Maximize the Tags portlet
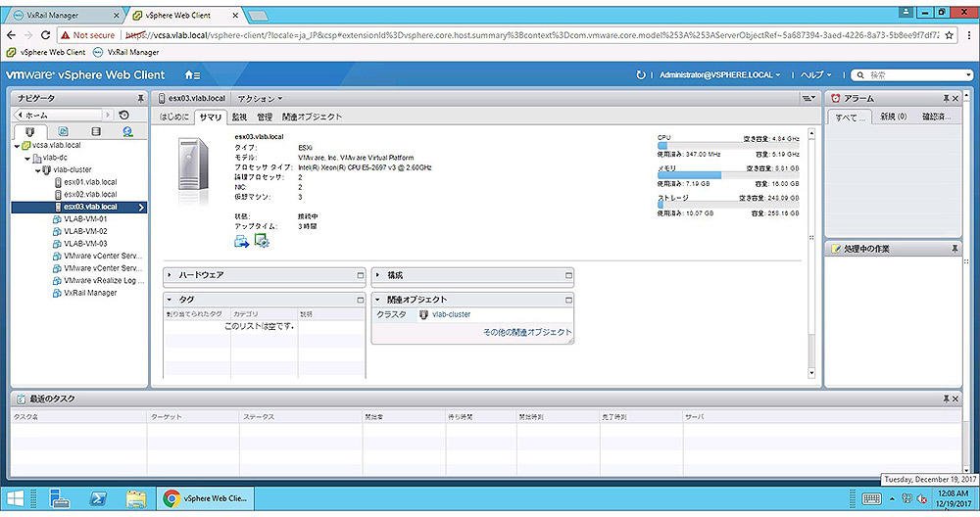Screen dimensions: 980x517 (x=360, y=300)
